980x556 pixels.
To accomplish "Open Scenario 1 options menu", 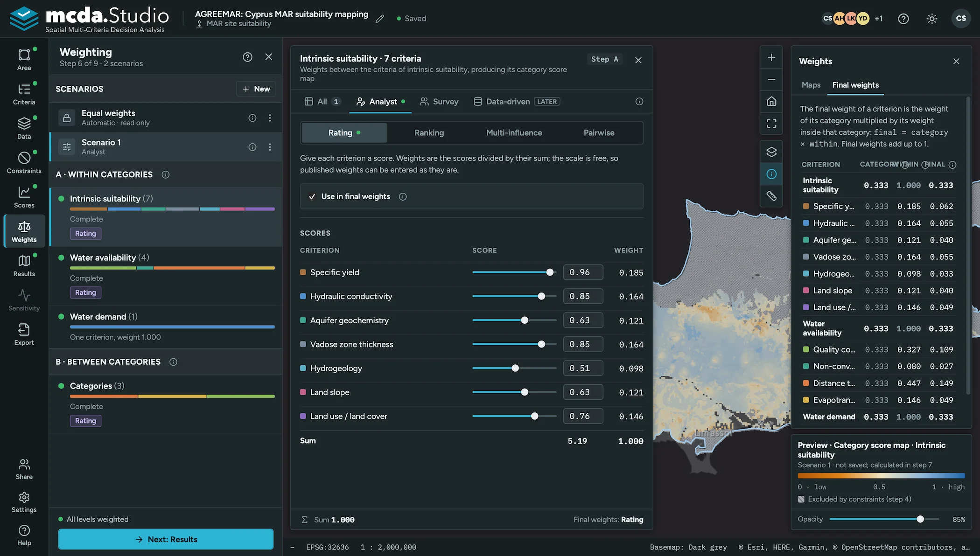I will tap(270, 147).
